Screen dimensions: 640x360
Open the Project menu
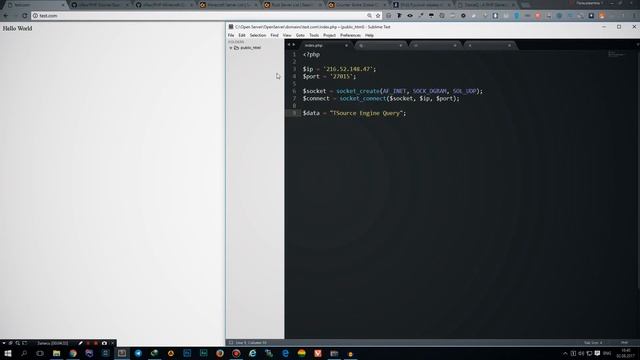[329, 36]
